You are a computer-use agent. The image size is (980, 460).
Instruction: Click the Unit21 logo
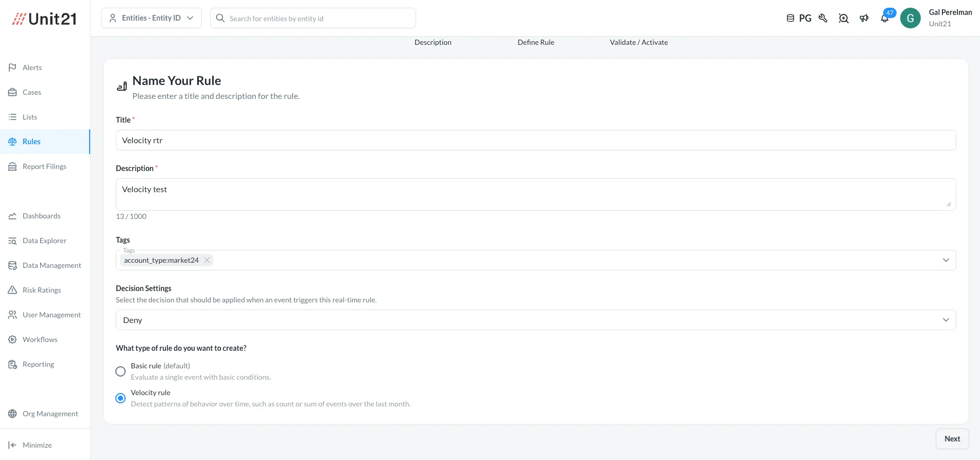click(45, 19)
